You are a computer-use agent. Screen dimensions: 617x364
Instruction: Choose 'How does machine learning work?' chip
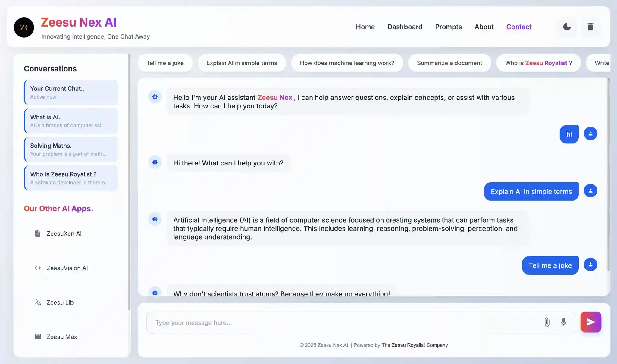347,63
